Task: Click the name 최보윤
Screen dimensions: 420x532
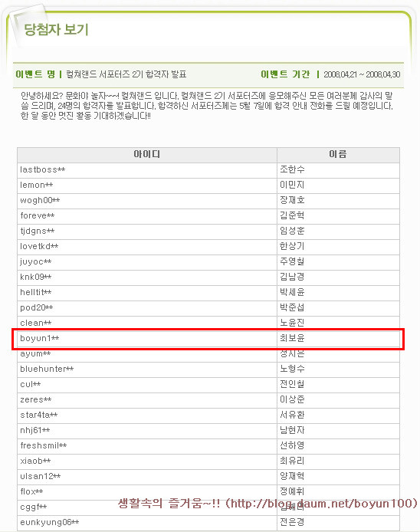Action: (x=292, y=338)
